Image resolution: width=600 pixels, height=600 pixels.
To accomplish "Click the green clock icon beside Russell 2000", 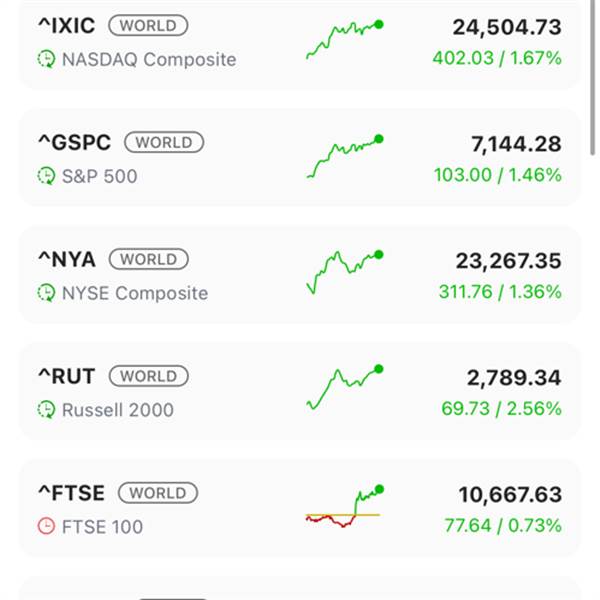I will tap(46, 410).
